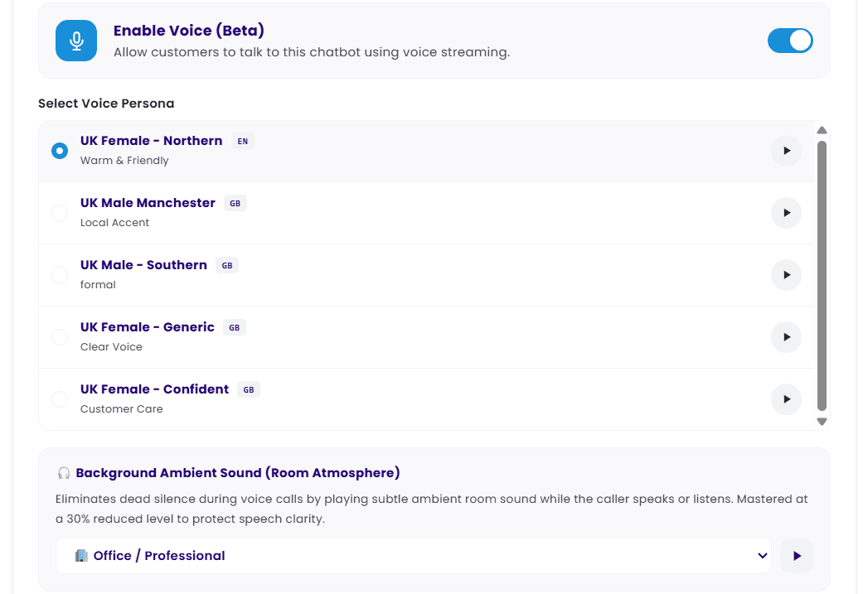Click the "UK Male Manchester" persona name

(148, 203)
